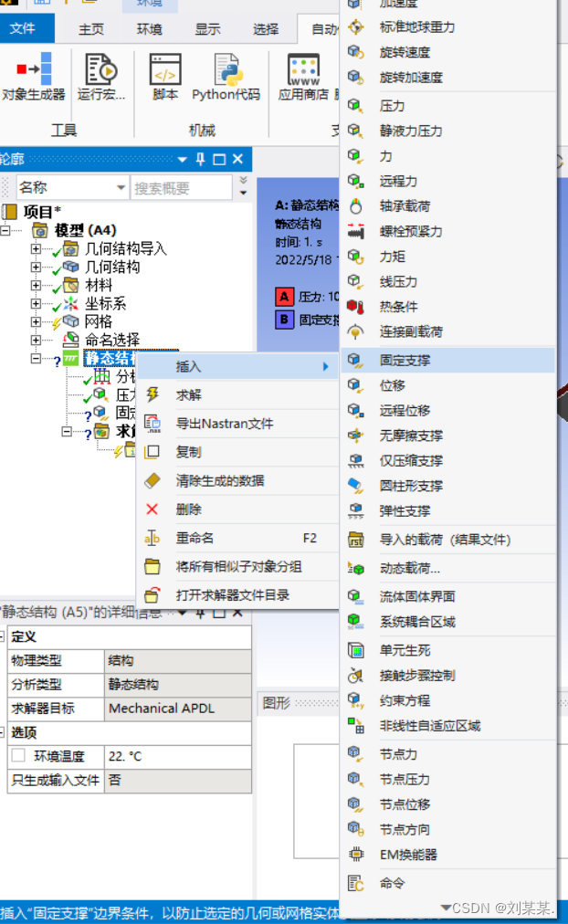Open the 应用商店 icon
Viewport: 568px width, 924px height.
point(303,77)
